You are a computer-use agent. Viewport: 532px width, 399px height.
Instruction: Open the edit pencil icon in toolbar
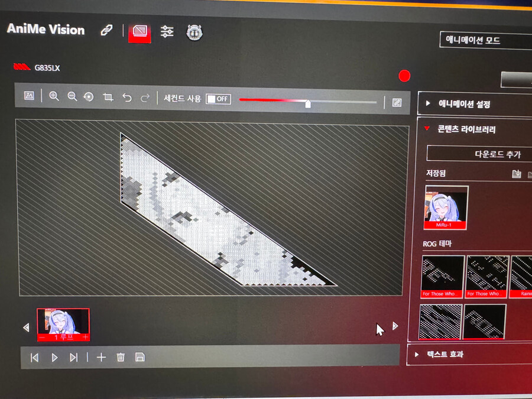click(397, 102)
